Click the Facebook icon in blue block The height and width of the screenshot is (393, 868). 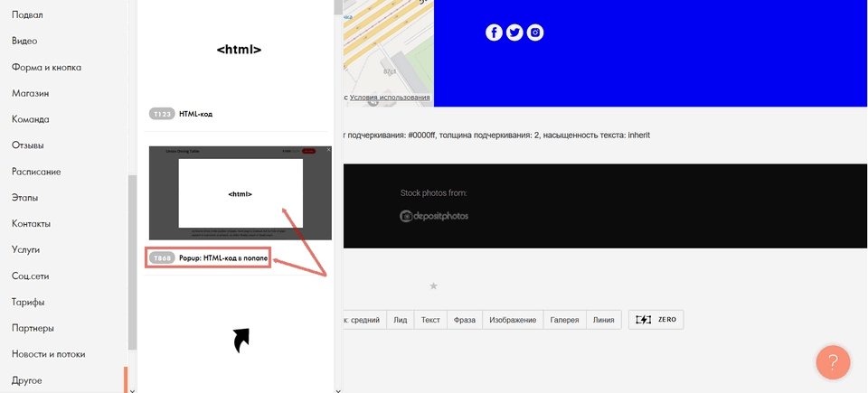point(494,33)
